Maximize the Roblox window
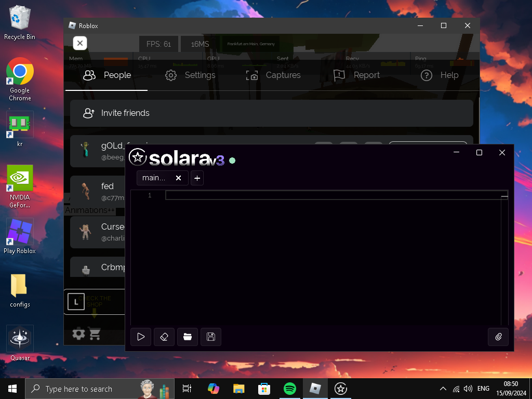This screenshot has width=532, height=399. click(x=444, y=26)
